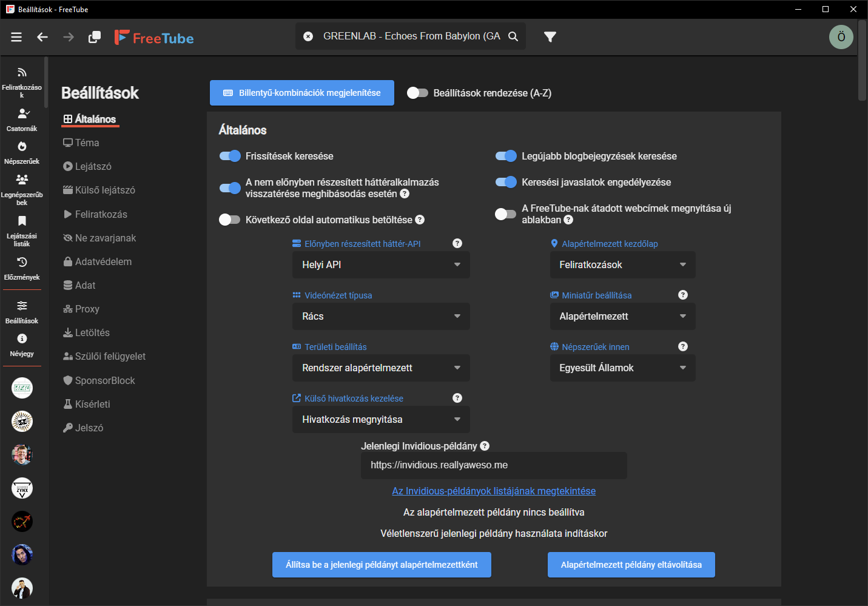This screenshot has width=868, height=606.
Task: Disable Frissítések keresése switch
Action: click(x=230, y=156)
